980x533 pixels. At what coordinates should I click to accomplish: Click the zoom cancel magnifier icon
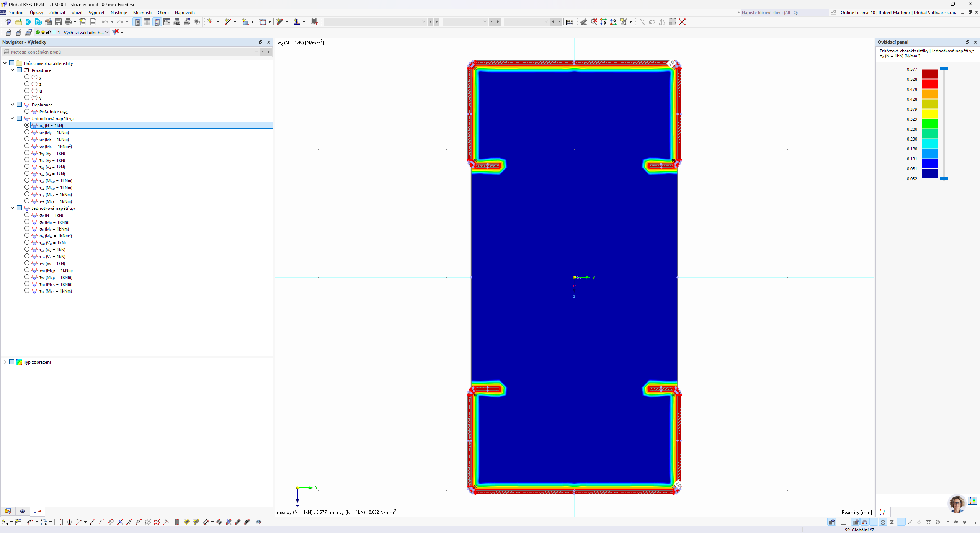[594, 22]
